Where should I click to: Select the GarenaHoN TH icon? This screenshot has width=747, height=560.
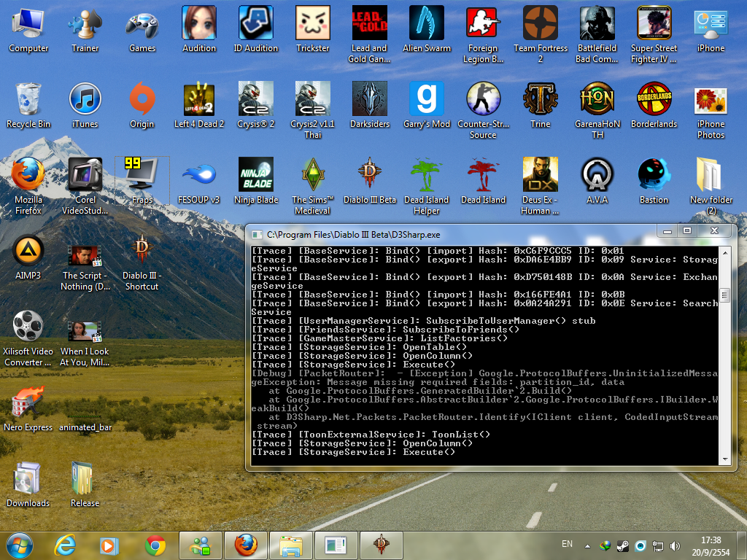coord(597,111)
